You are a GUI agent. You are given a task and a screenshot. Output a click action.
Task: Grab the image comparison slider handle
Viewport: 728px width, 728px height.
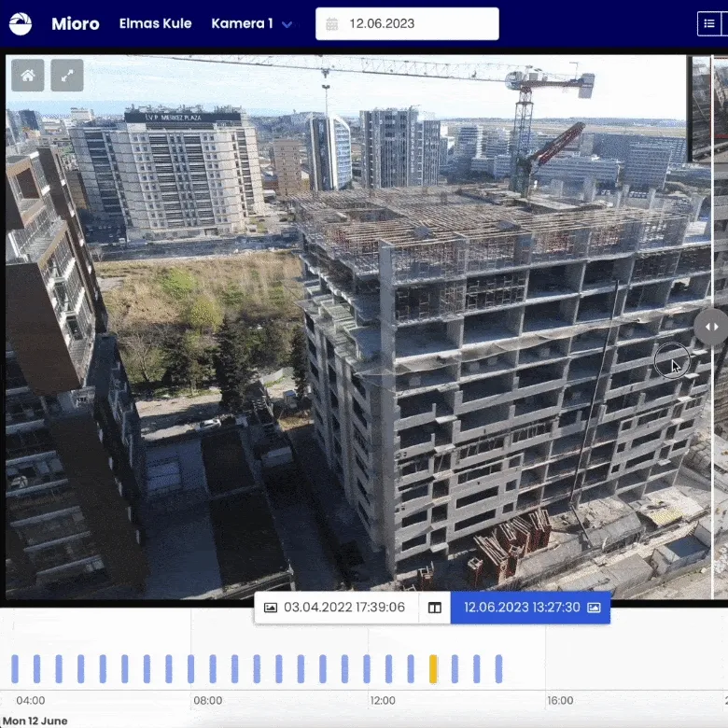coord(711,327)
